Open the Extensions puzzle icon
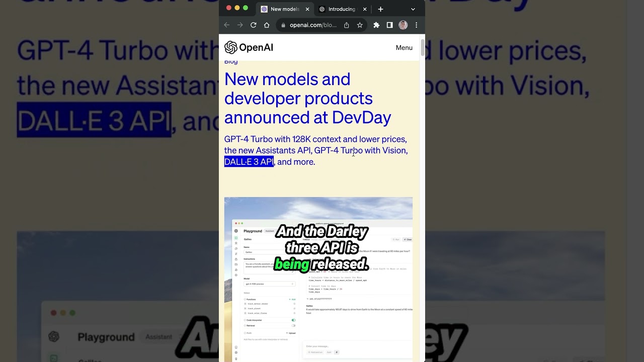Viewport: 644px width, 362px height. (x=376, y=25)
